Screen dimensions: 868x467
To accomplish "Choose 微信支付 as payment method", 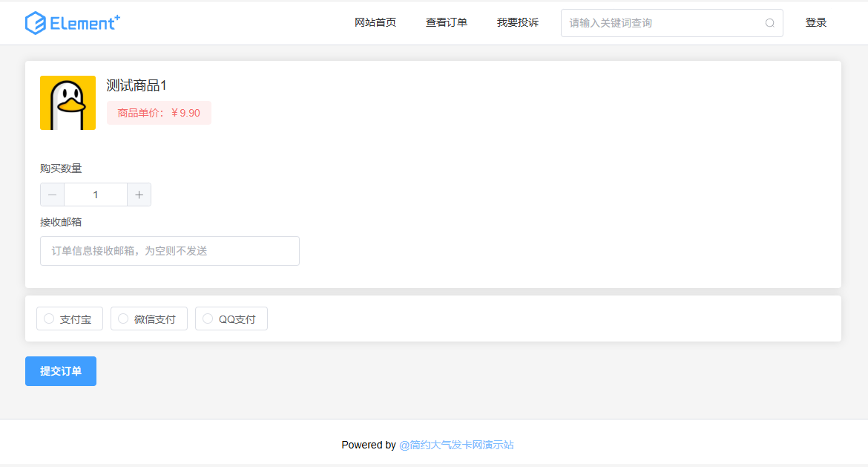I will [148, 319].
